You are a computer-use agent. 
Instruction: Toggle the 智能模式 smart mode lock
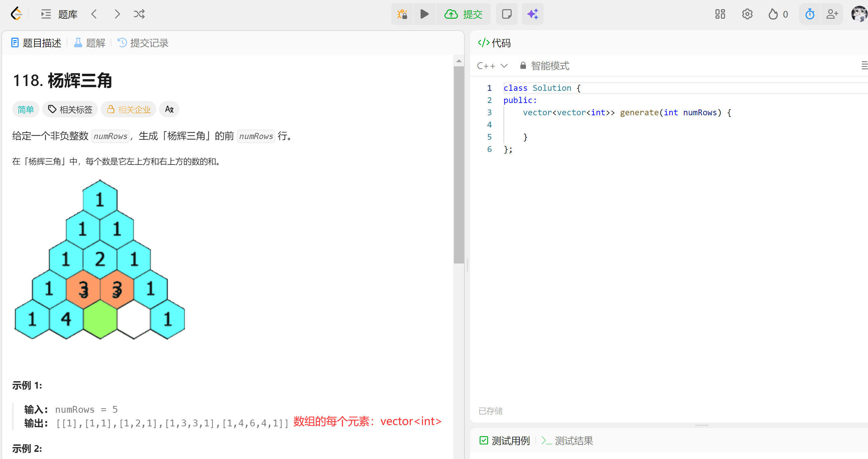click(545, 66)
